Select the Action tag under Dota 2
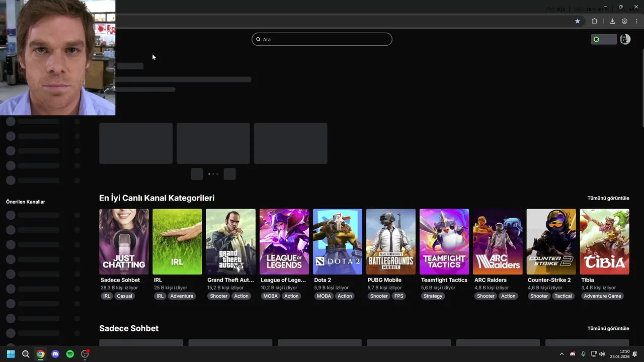The width and height of the screenshot is (644, 362). point(345,296)
